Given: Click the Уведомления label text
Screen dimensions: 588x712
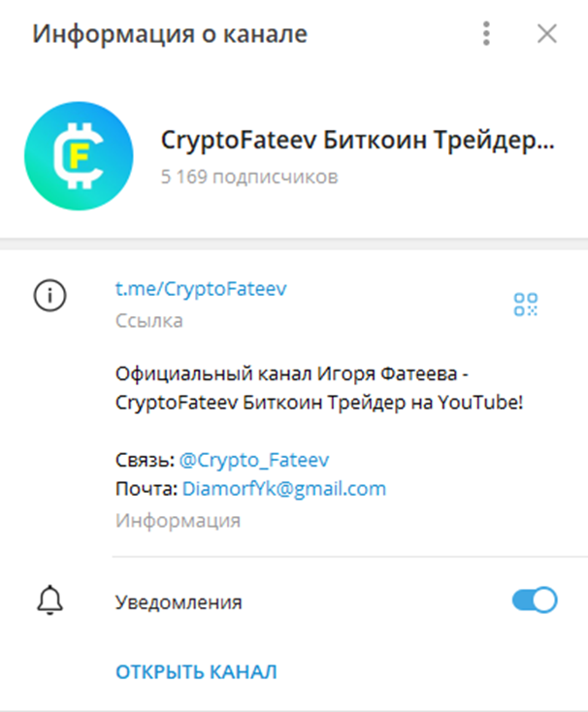Looking at the screenshot, I should pos(179,602).
